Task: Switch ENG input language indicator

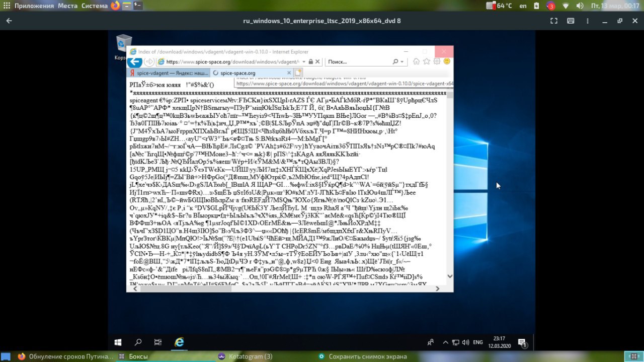Action: click(478, 342)
